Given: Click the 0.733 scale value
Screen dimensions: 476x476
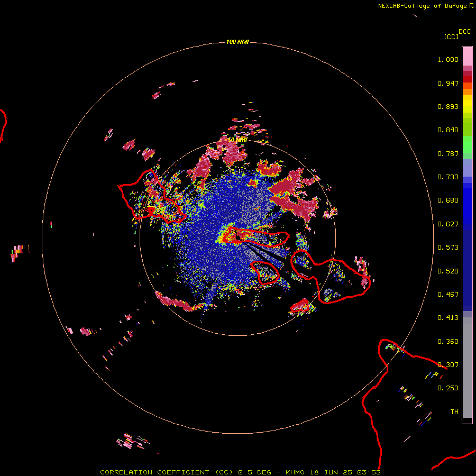Looking at the screenshot, I should pos(448,177).
